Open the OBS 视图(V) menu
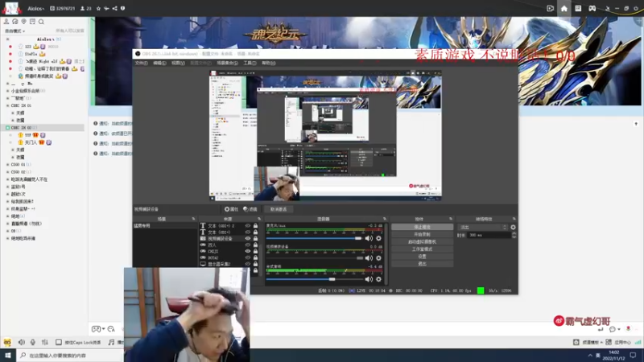This screenshot has height=362, width=644. 178,63
